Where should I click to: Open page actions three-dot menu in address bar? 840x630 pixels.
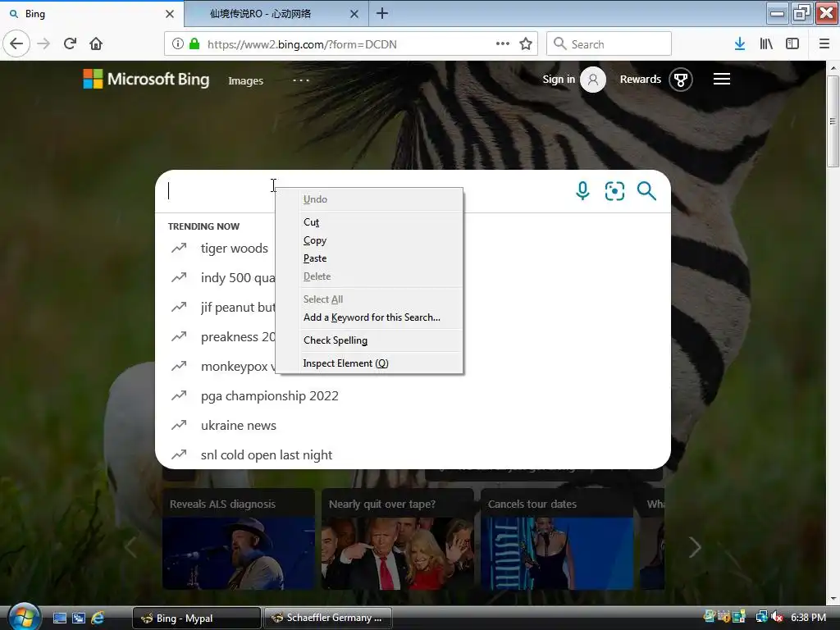click(503, 44)
